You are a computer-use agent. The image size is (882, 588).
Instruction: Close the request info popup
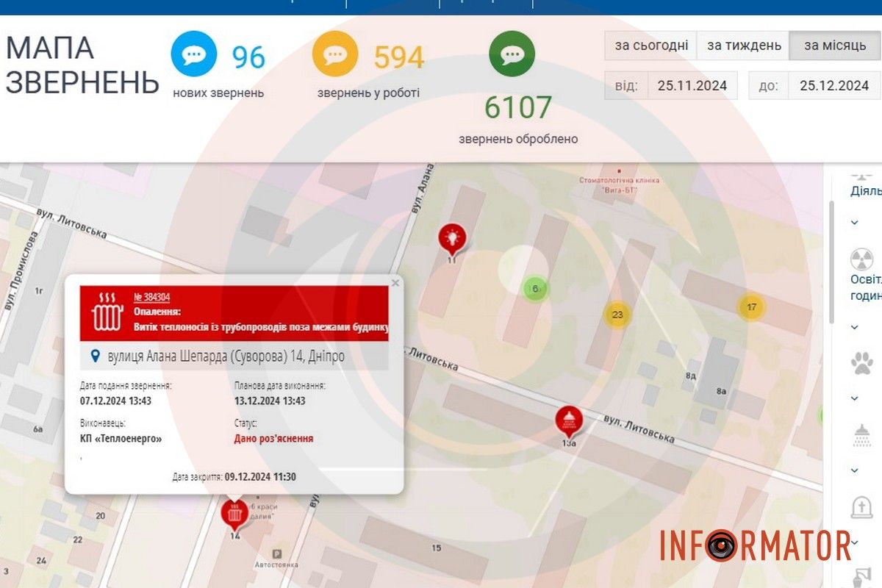coord(395,282)
